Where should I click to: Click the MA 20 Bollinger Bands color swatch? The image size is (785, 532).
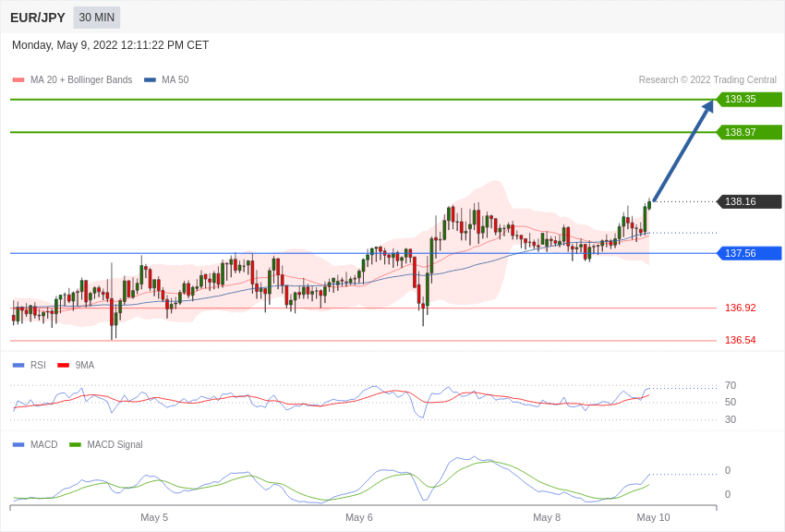pyautogui.click(x=18, y=80)
